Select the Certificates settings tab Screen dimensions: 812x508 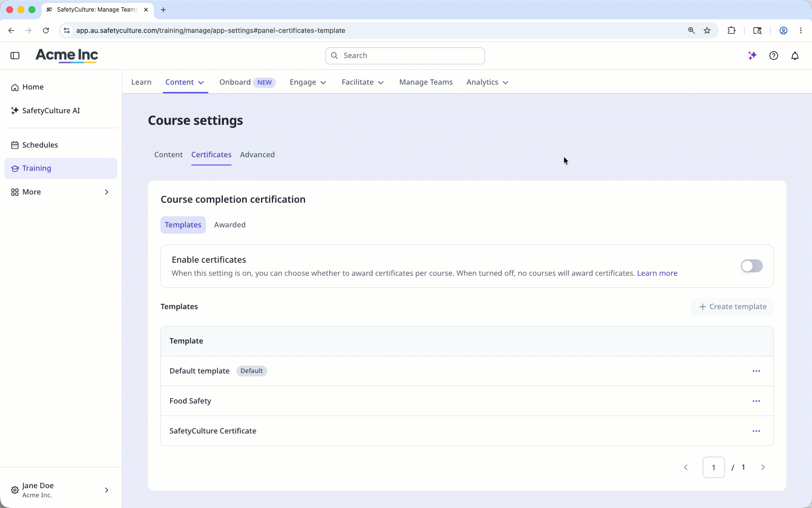(x=211, y=155)
